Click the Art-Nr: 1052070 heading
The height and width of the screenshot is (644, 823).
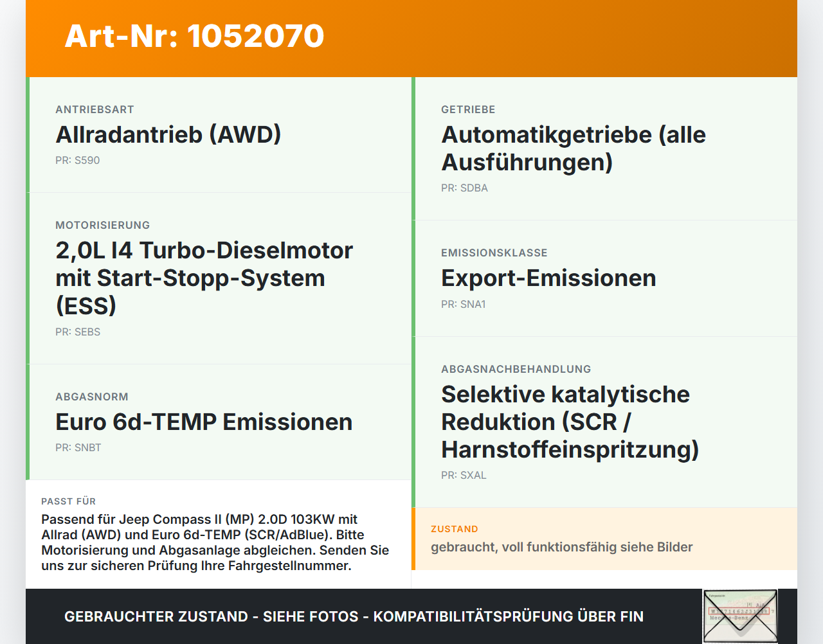click(194, 36)
